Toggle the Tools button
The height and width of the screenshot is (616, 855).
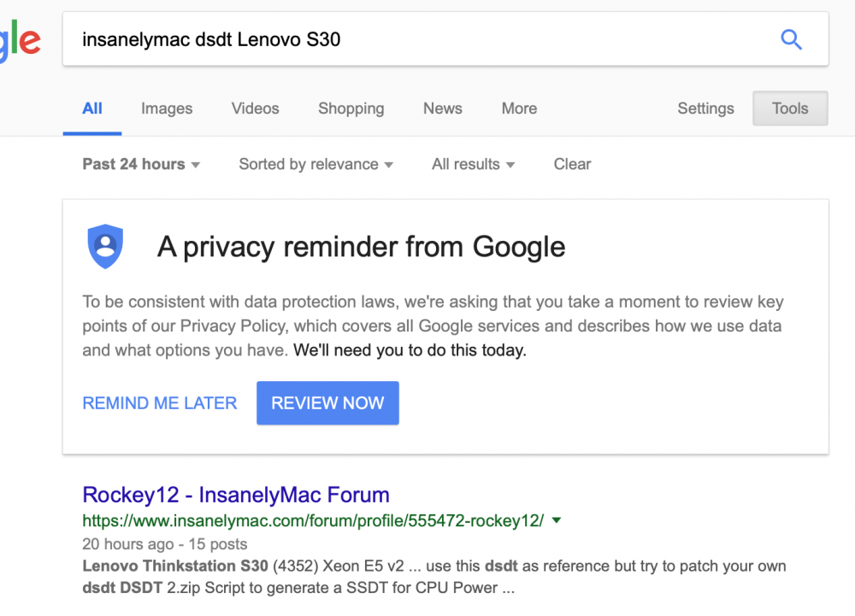pyautogui.click(x=790, y=109)
